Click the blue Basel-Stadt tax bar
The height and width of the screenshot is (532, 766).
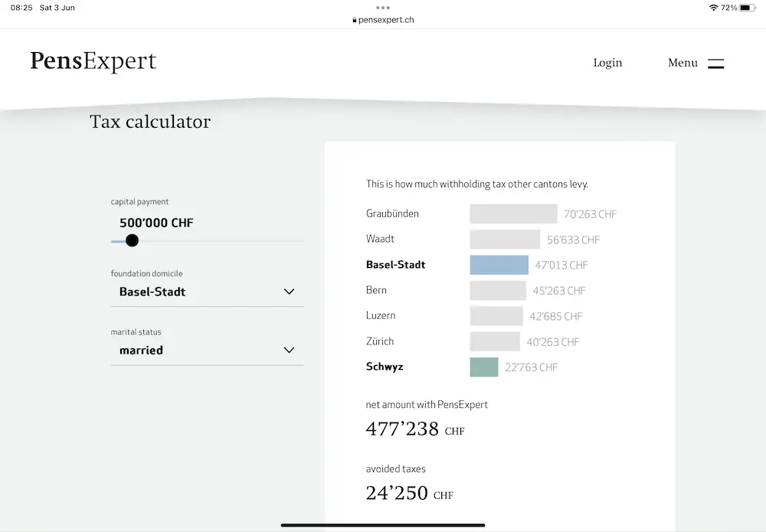pyautogui.click(x=499, y=265)
